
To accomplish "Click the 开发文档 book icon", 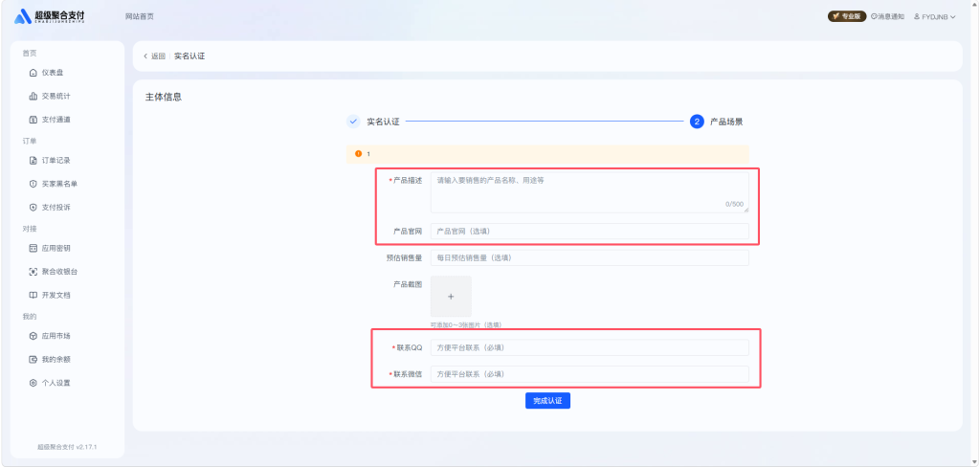I will tap(33, 295).
